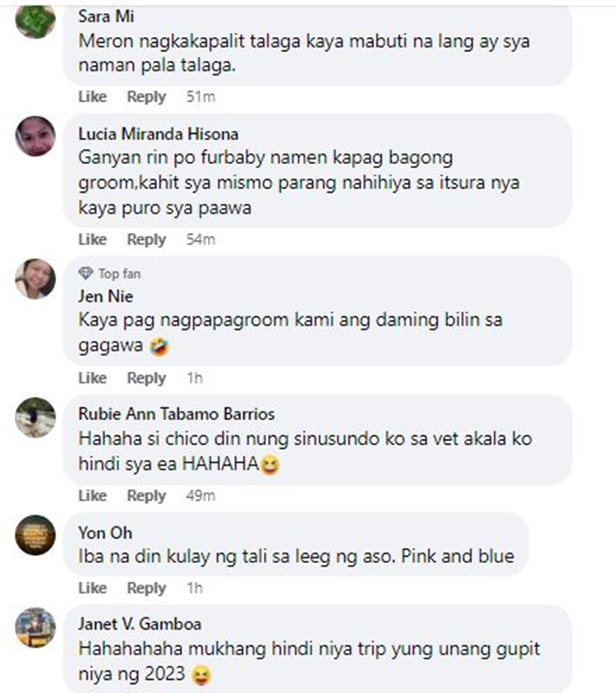Reply to Rubie Ann Tabamo Barrios' comment
The height and width of the screenshot is (693, 616).
click(x=146, y=495)
